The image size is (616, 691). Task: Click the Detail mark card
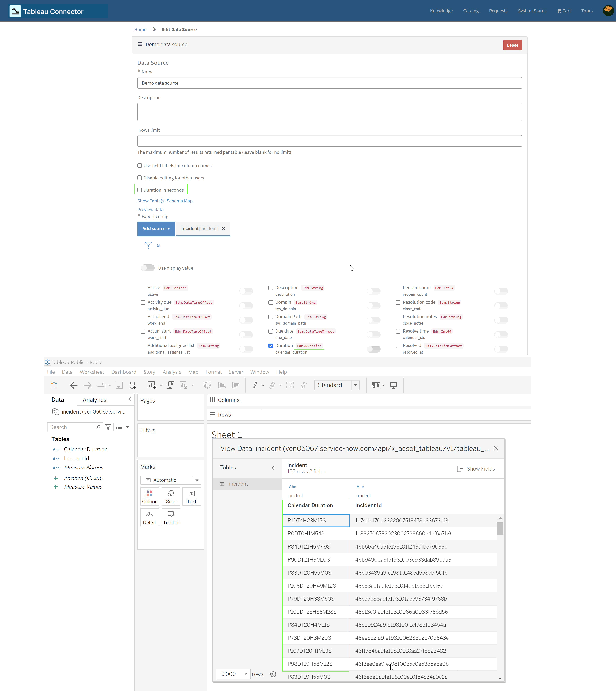click(149, 517)
